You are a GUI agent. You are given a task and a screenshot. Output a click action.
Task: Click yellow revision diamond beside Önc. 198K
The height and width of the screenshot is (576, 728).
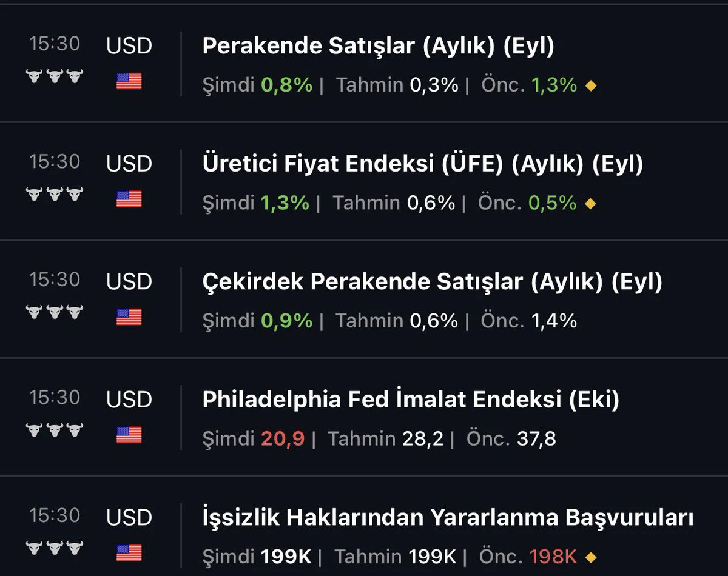point(591,557)
